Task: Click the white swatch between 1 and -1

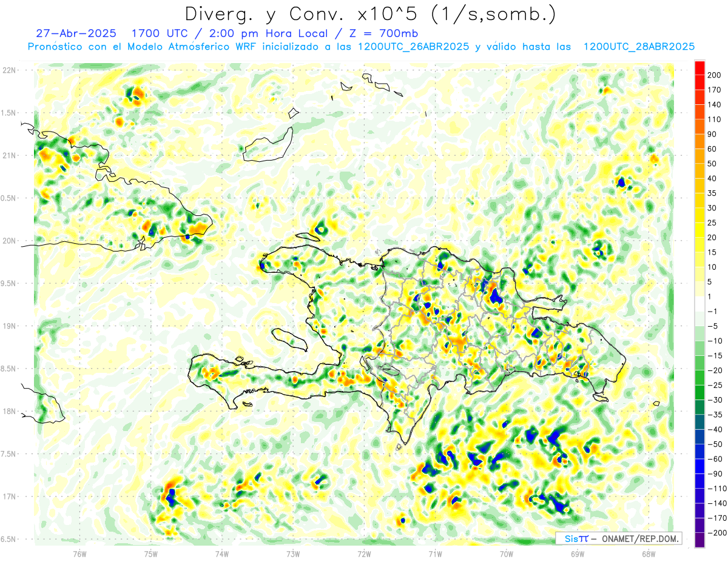Action: [x=699, y=304]
